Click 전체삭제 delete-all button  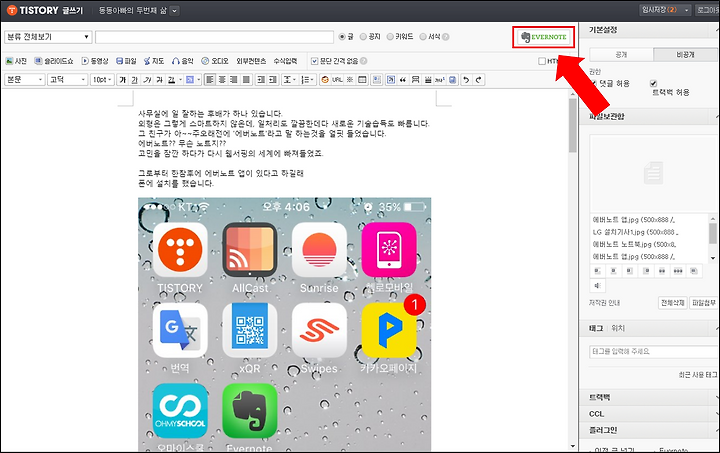tap(673, 303)
